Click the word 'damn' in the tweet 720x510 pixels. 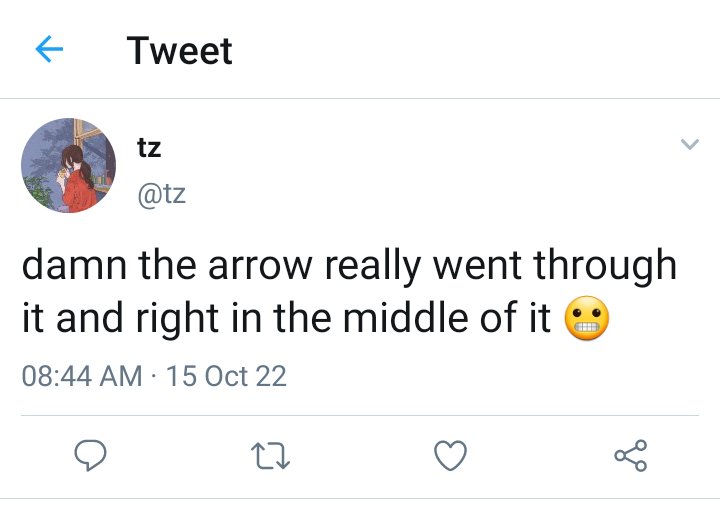[74, 265]
